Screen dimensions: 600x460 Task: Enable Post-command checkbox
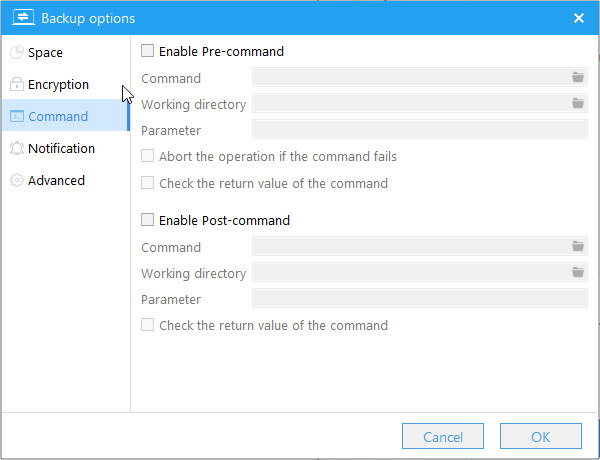click(x=148, y=220)
